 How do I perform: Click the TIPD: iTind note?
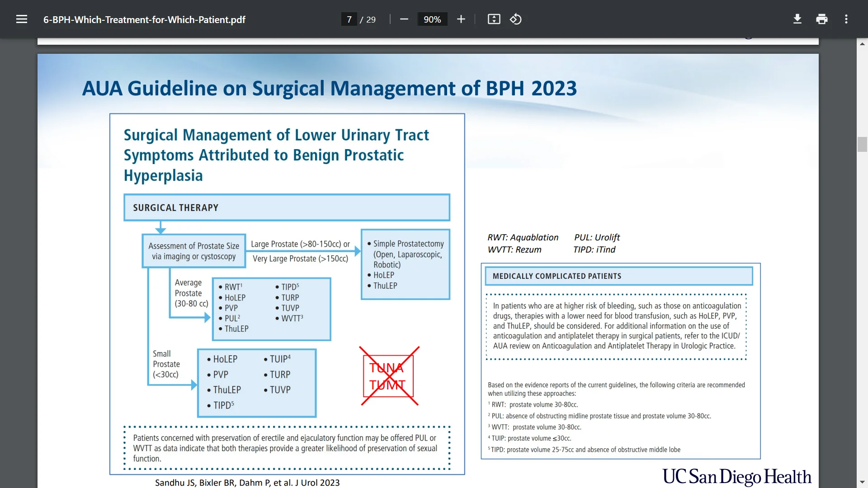594,249
